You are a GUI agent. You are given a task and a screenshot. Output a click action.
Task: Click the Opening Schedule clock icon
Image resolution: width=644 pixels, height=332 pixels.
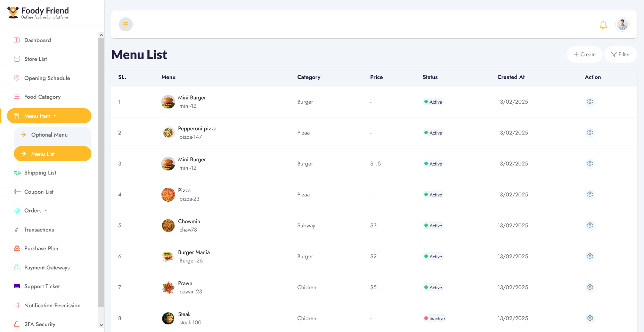point(17,78)
